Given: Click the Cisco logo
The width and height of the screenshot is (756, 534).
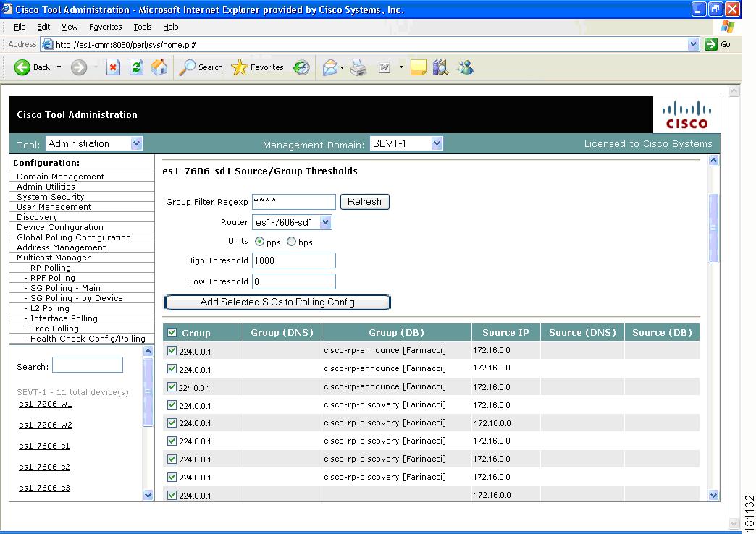Looking at the screenshot, I should (x=686, y=115).
